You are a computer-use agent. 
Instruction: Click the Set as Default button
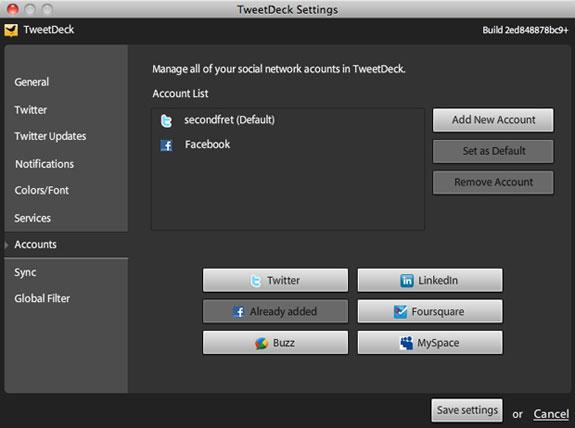[x=493, y=151]
